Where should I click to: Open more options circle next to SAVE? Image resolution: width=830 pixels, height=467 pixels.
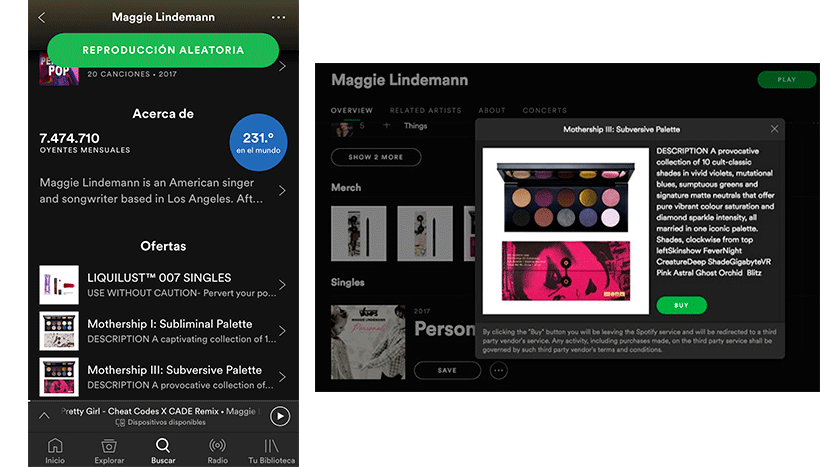point(499,371)
